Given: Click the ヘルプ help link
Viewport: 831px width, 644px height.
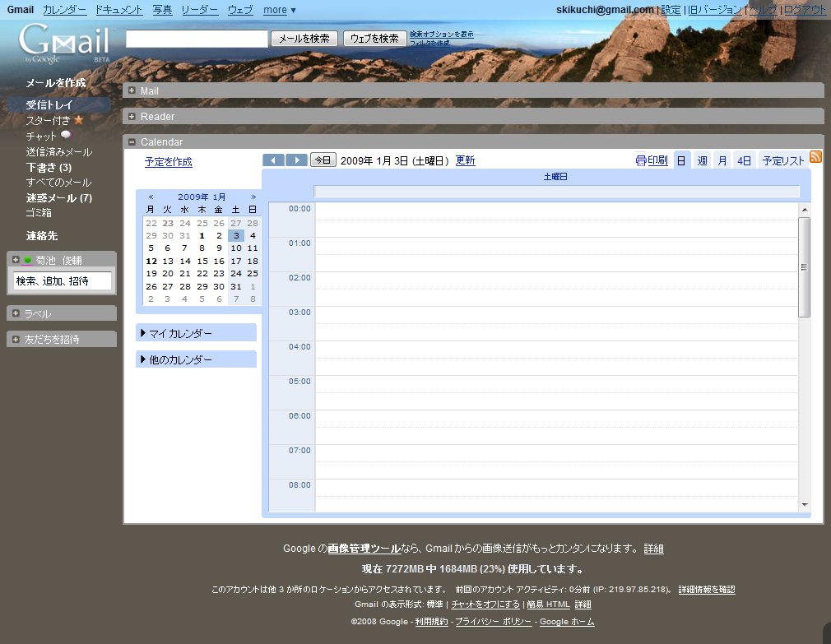Looking at the screenshot, I should tap(763, 10).
